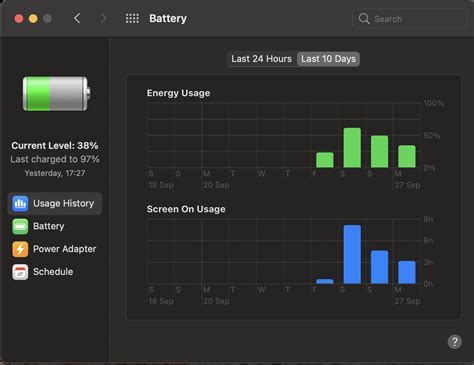Click the Schedule calendar icon
Viewport: 474px width, 365px height.
tap(20, 272)
